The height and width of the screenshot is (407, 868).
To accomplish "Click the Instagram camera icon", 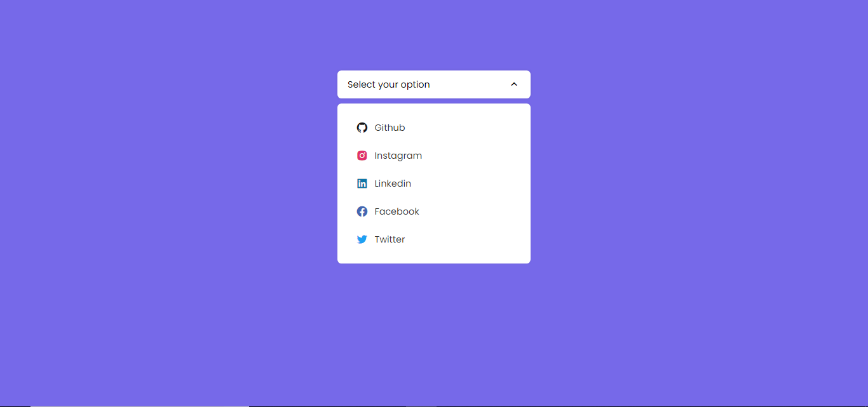I will click(x=362, y=156).
